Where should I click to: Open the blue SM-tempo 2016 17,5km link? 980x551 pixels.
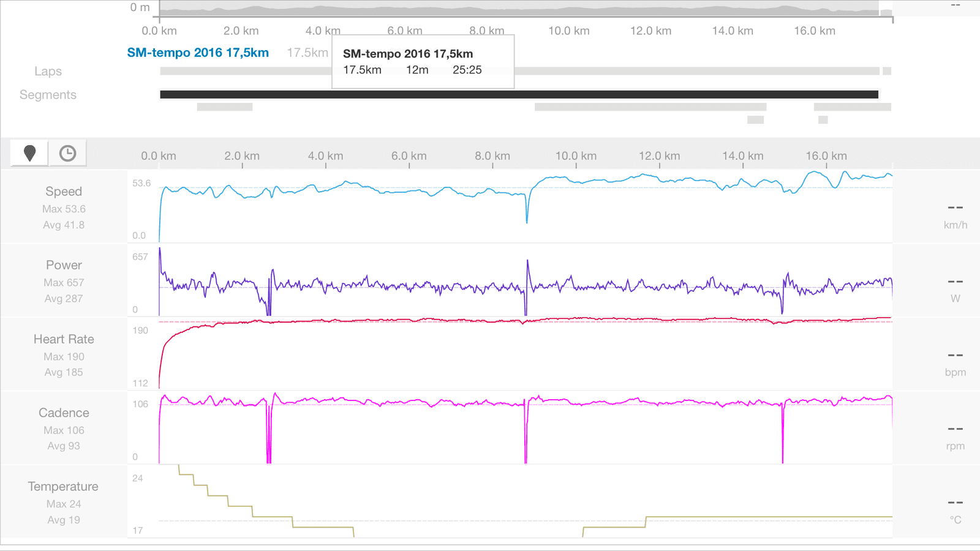(x=198, y=53)
